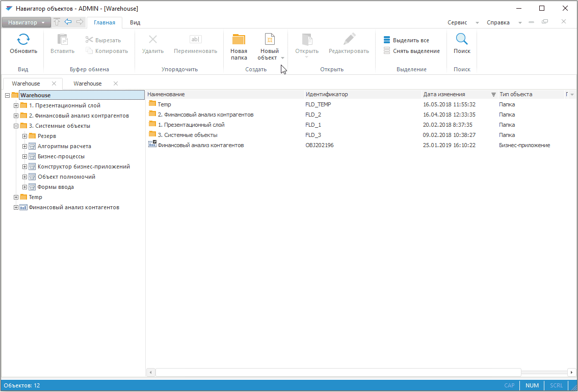Image resolution: width=578 pixels, height=392 pixels.
Task: Click the Редактировать pencil icon
Action: point(349,39)
